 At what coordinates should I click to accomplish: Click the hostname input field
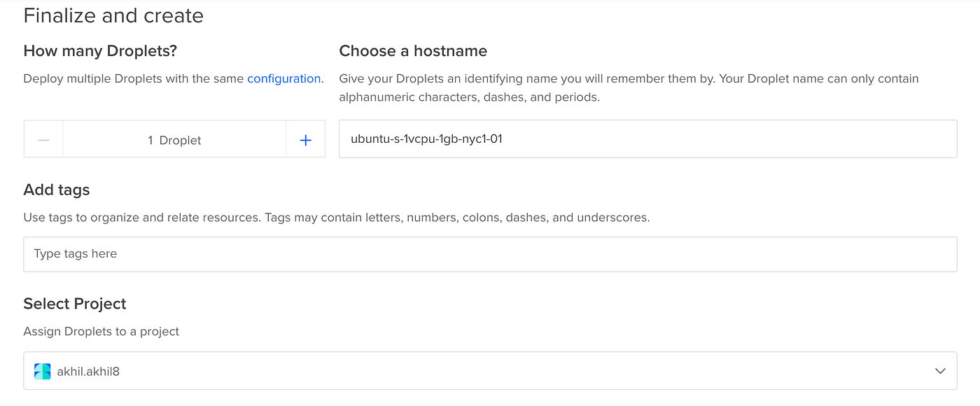click(x=647, y=139)
